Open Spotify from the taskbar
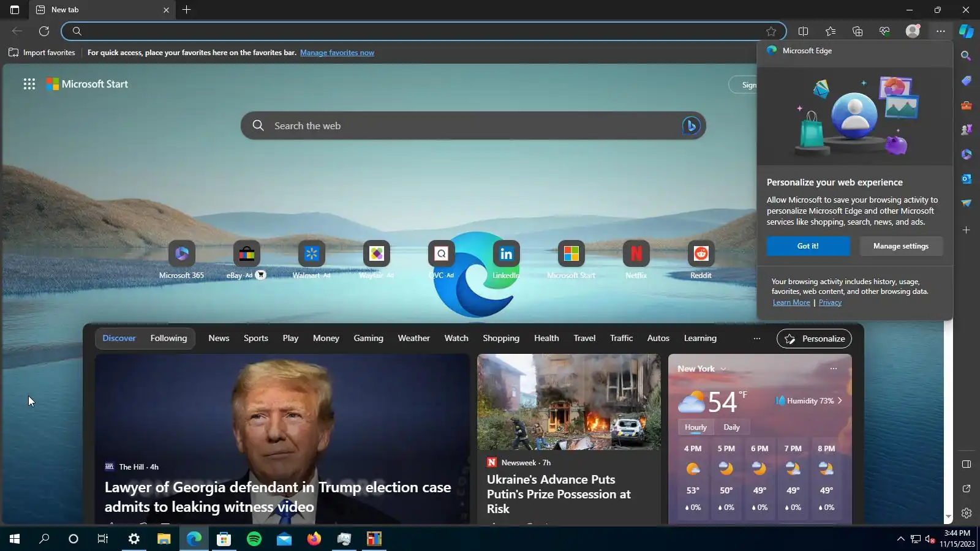Image resolution: width=980 pixels, height=551 pixels. point(254,539)
